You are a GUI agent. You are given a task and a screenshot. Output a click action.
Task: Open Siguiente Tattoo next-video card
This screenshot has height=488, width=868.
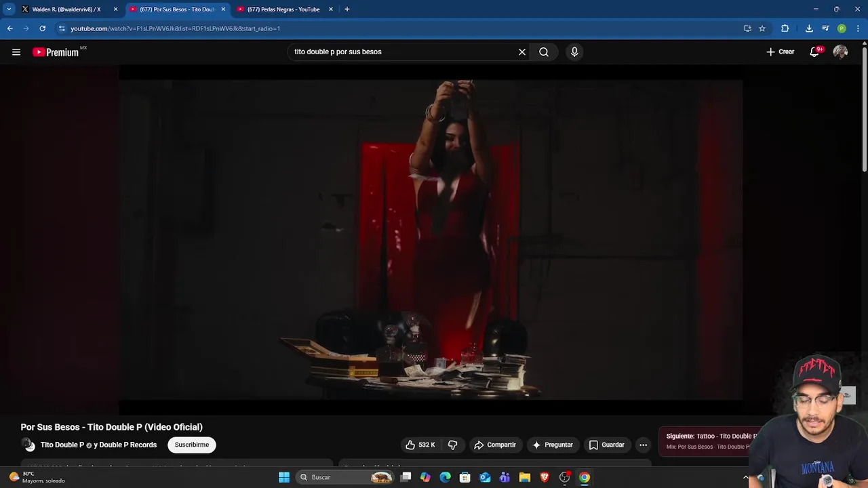tap(711, 441)
